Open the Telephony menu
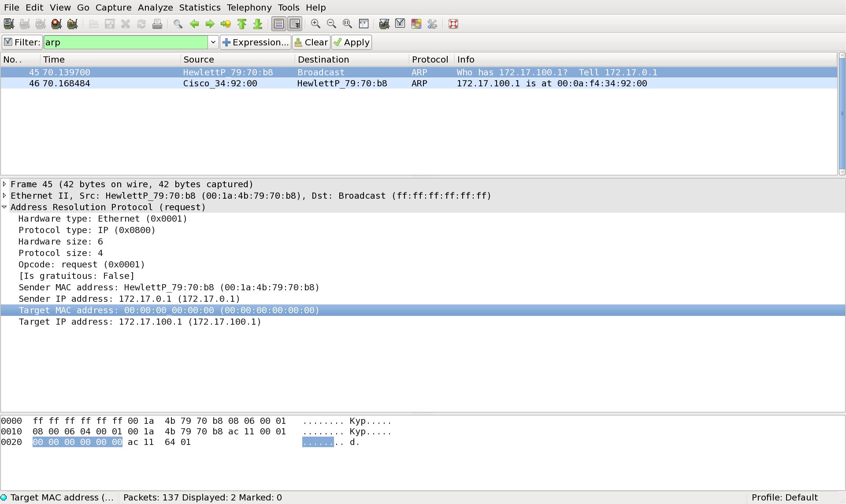Screen dimensions: 846x504 249,7
